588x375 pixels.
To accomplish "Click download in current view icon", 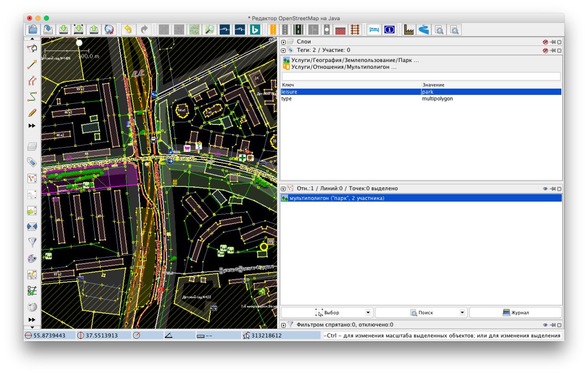I will (x=79, y=29).
